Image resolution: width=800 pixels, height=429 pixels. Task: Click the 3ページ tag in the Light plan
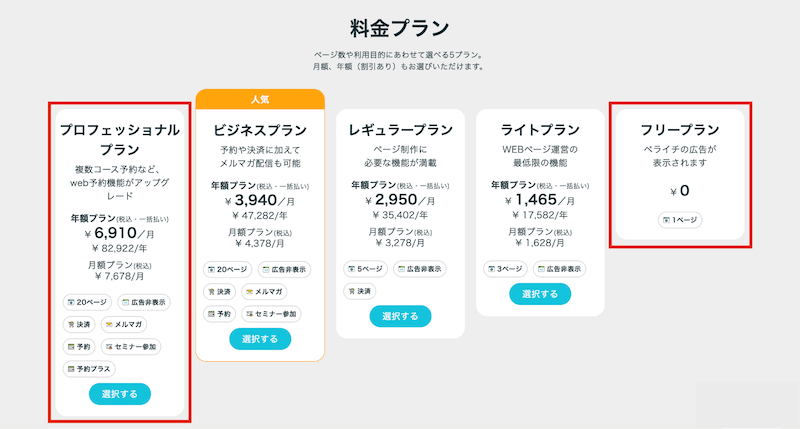[x=505, y=269]
